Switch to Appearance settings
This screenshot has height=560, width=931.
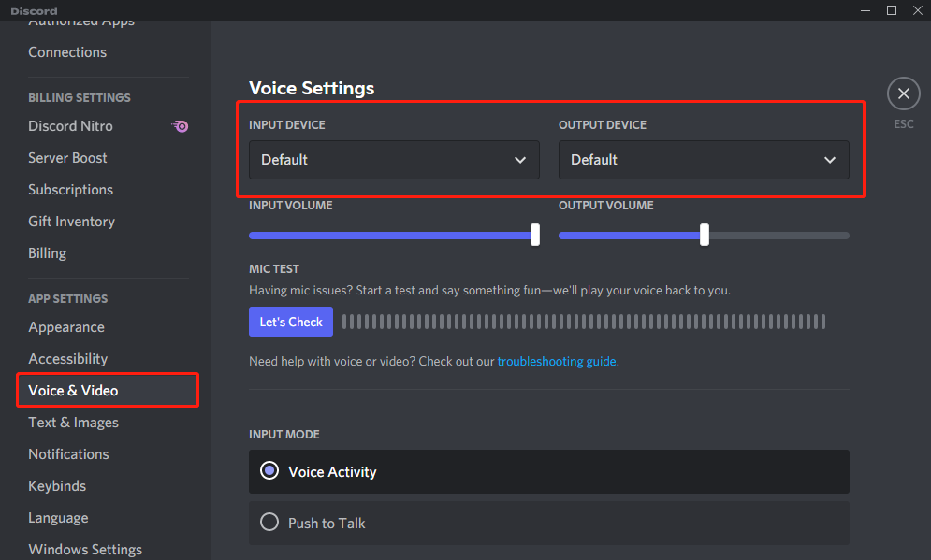click(65, 327)
